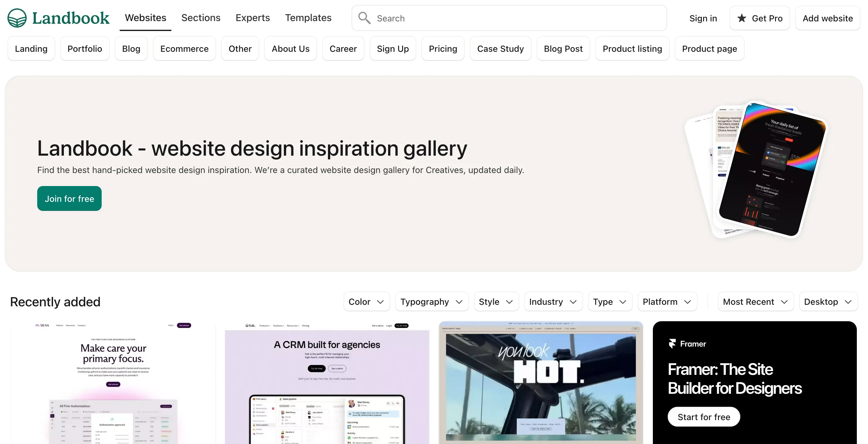This screenshot has width=868, height=444.
Task: Open the Silna 'Make care your primary focus' thumbnail
Action: point(113,382)
